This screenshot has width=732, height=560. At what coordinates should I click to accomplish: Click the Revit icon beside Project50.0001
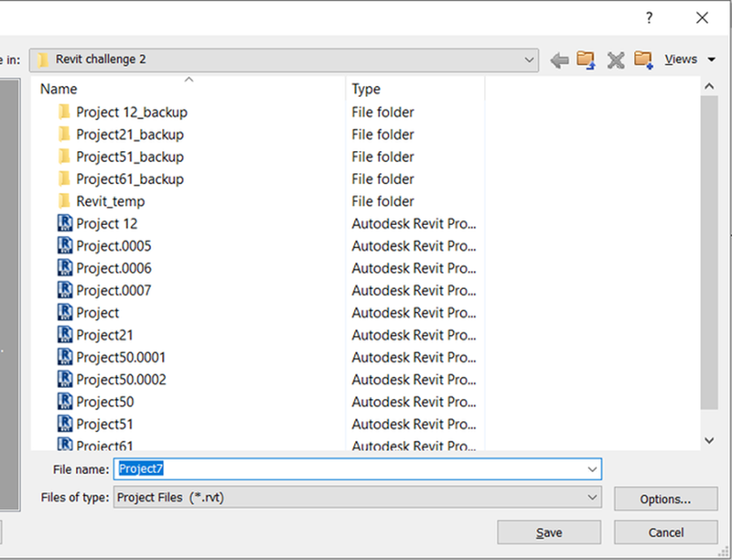65,357
